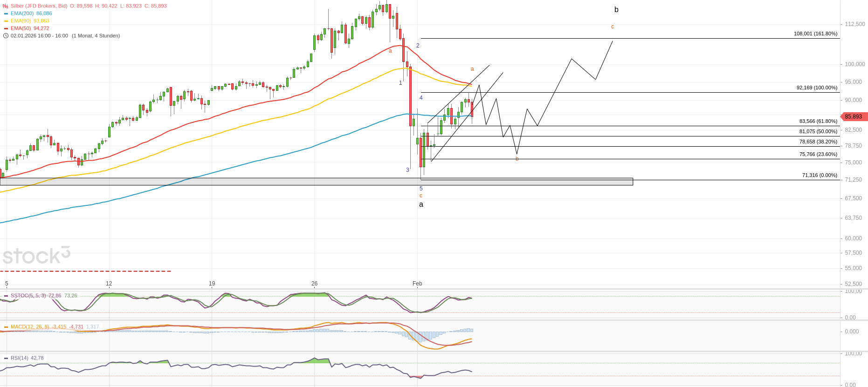
Task: Click the 108,001 (161.80%) Fibonacci level label
Action: (x=815, y=34)
